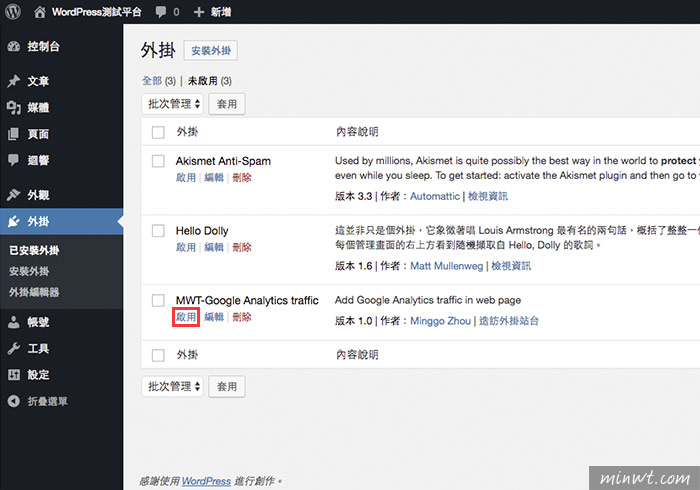Screen dimensions: 700x490
Task: Click the top 套用 button
Action: tap(227, 104)
